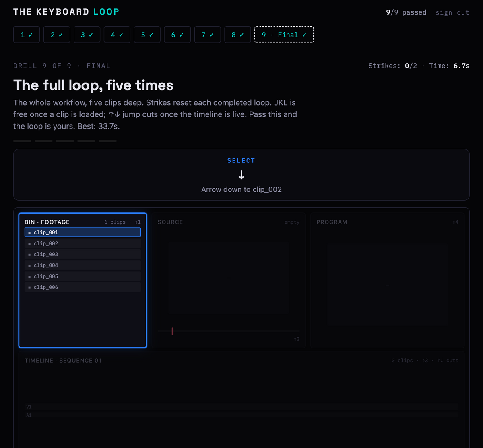Click the A1 track label
The width and height of the screenshot is (483, 448).
[29, 415]
